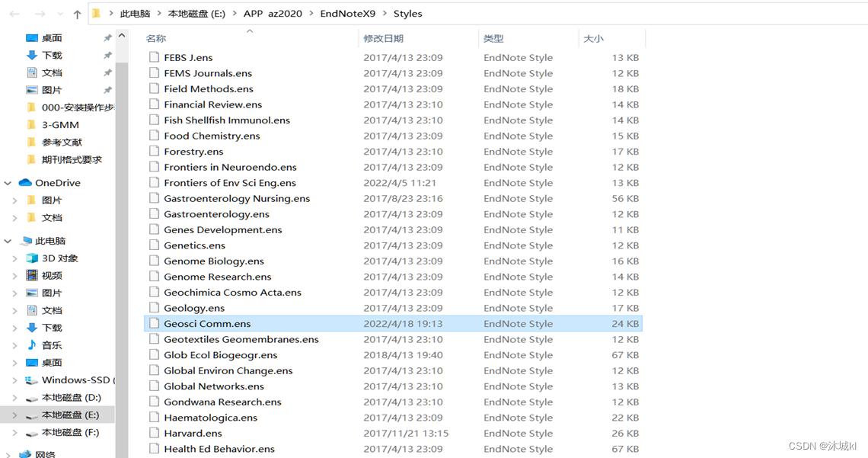This screenshot has width=868, height=458.
Task: Select the 视频 library icon
Action: click(x=32, y=275)
